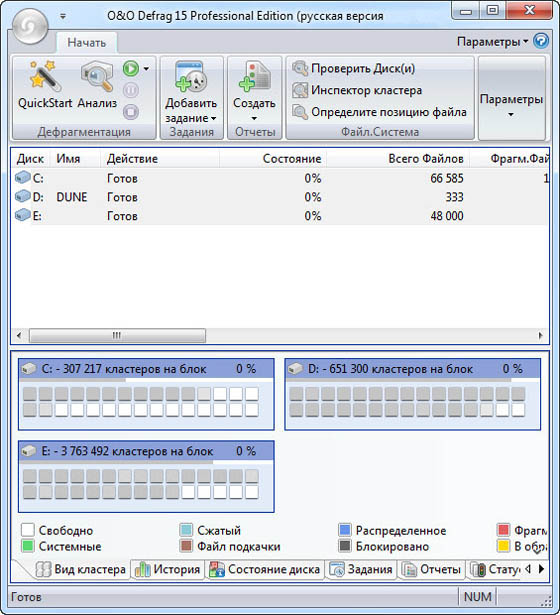Stop defragmentation with the stop button
The height and width of the screenshot is (615, 560).
131,112
